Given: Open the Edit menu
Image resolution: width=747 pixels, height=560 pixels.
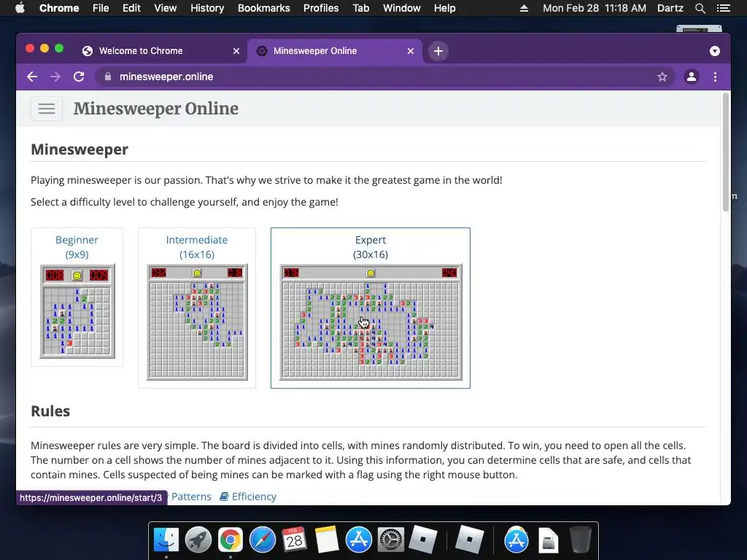Looking at the screenshot, I should pos(131,8).
